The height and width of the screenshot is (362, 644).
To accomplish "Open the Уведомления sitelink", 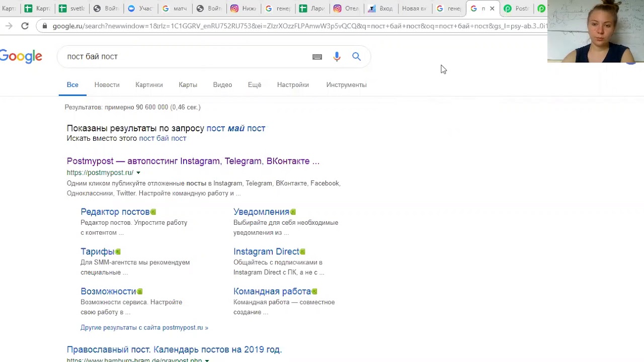I will click(x=261, y=212).
